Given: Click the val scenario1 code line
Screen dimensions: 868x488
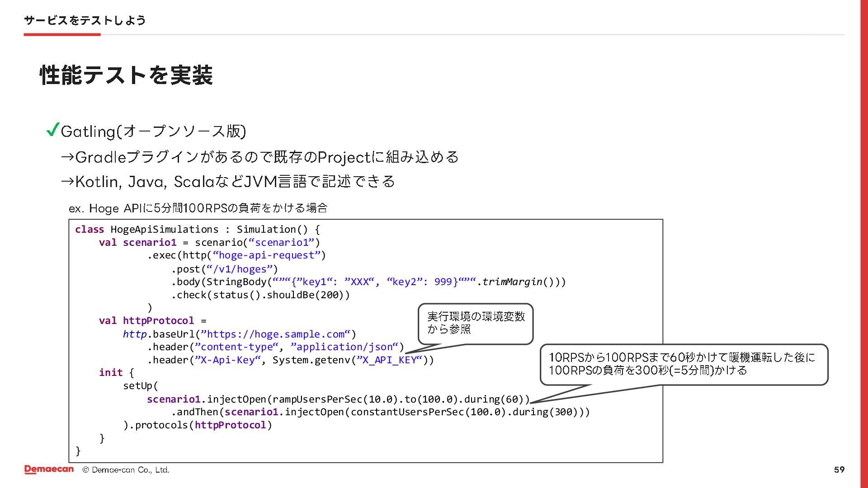Looking at the screenshot, I should [209, 243].
